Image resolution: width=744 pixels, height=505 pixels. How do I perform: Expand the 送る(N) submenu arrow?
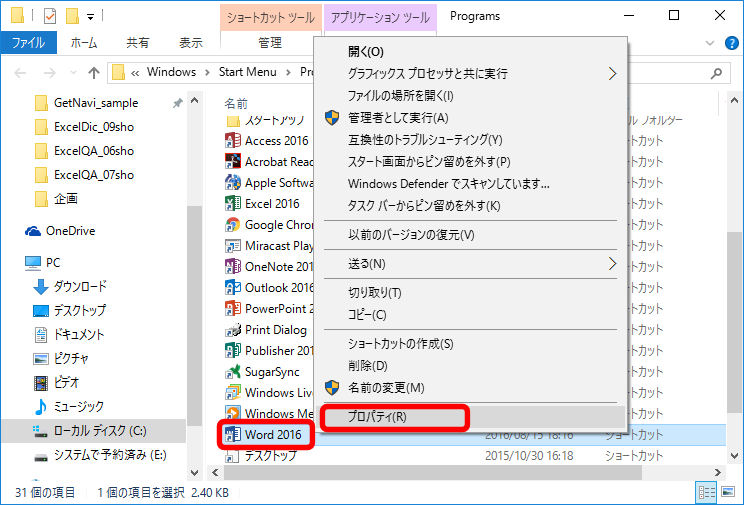click(x=612, y=264)
